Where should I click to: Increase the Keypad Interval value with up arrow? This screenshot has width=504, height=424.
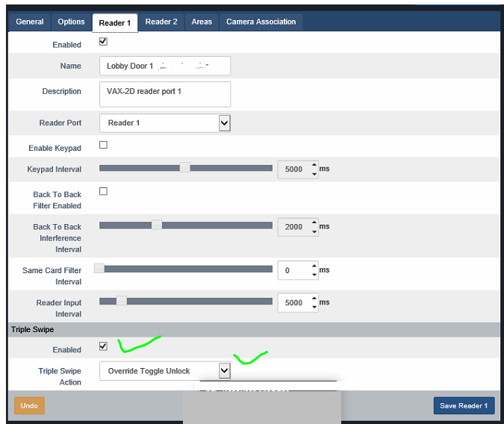[x=314, y=165]
